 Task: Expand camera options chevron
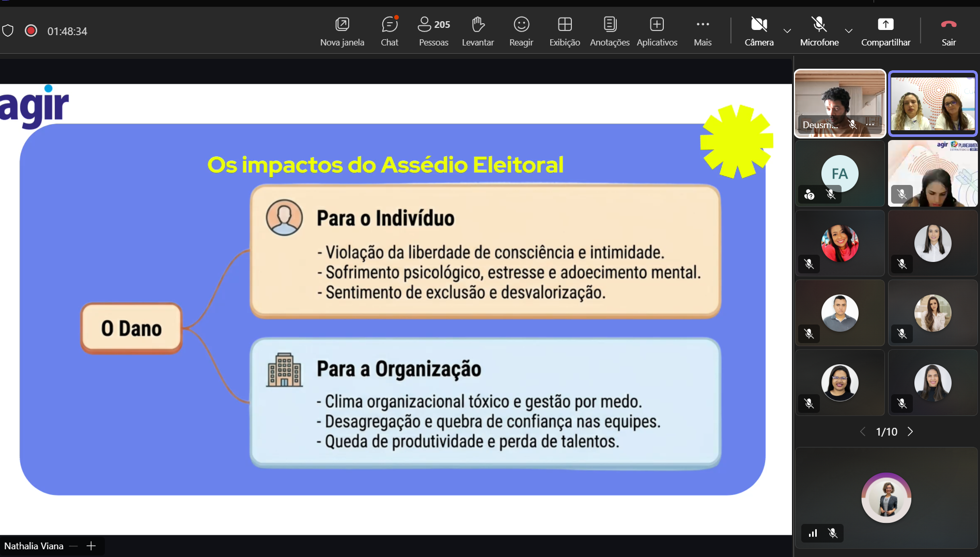click(787, 31)
